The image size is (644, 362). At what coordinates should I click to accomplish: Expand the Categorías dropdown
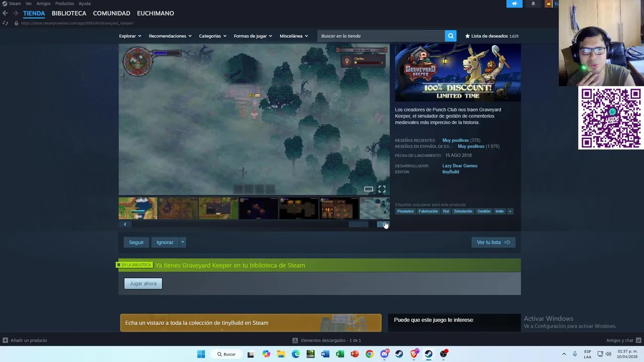212,36
